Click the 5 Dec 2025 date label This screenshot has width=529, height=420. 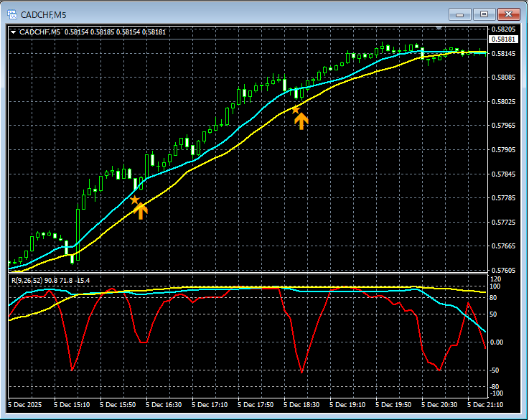click(x=24, y=405)
